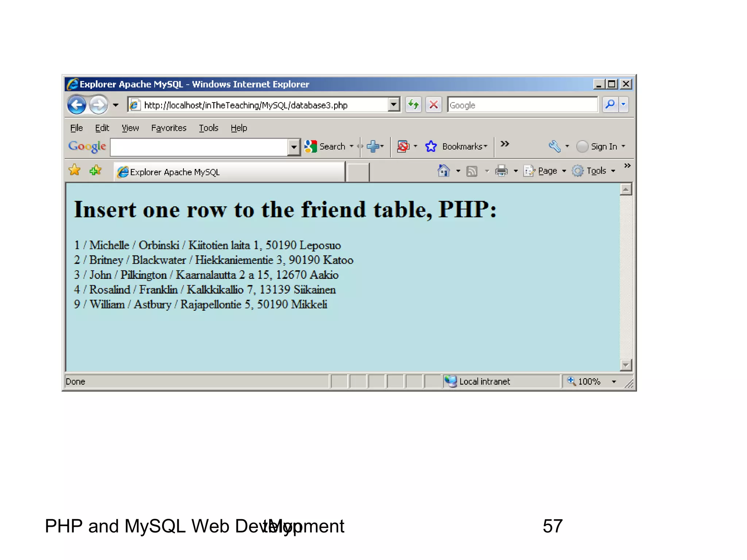The width and height of the screenshot is (747, 560).
Task: Run search with the magnifier icon
Action: pyautogui.click(x=610, y=105)
